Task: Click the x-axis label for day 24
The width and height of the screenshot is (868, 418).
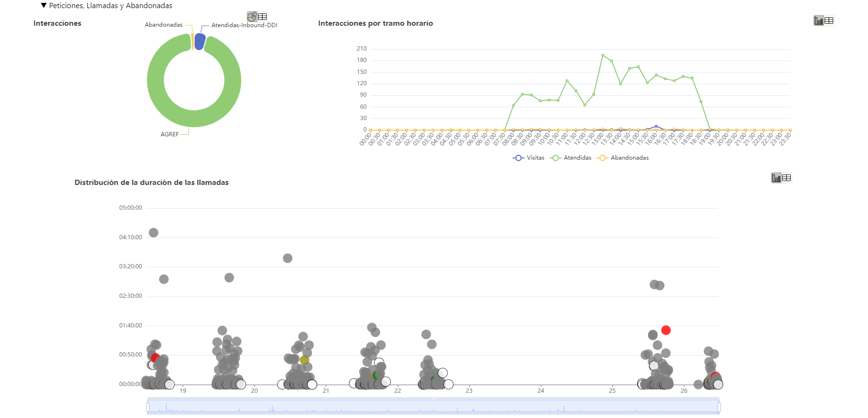Action: [x=541, y=391]
